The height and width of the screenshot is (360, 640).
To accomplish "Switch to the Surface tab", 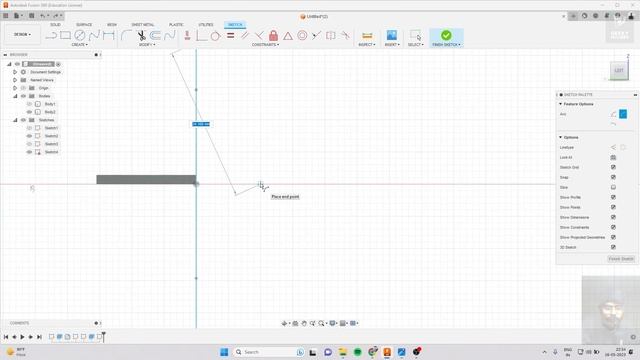I will [x=84, y=25].
